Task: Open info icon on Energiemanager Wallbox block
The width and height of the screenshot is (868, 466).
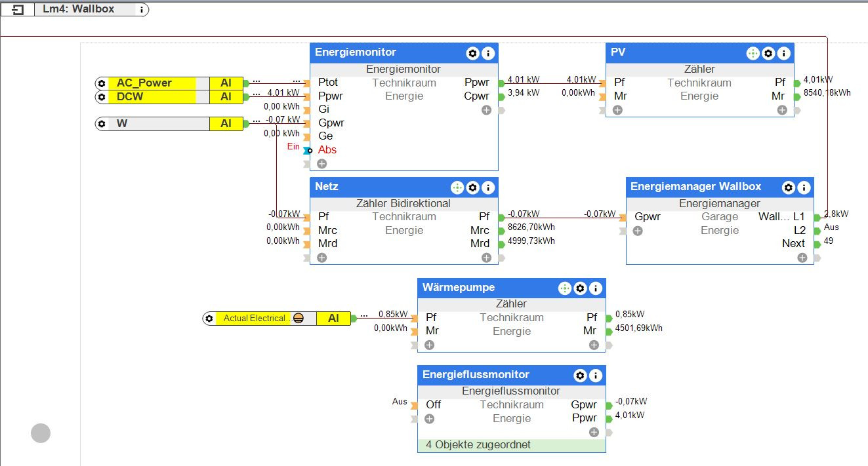Action: coord(804,187)
